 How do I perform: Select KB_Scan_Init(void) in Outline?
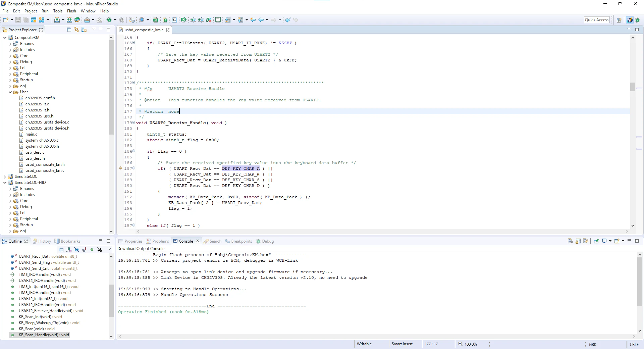[x=40, y=317]
